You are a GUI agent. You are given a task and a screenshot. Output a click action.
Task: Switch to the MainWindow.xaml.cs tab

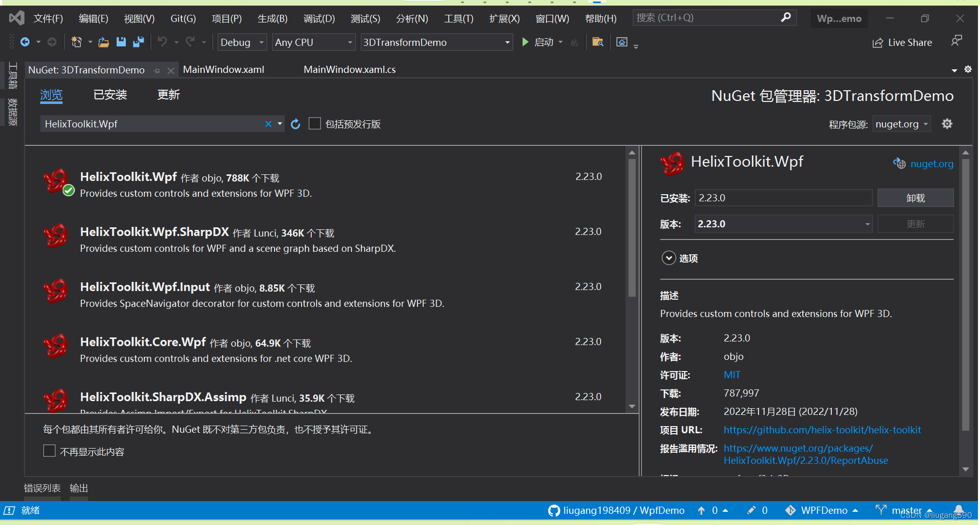coord(349,70)
